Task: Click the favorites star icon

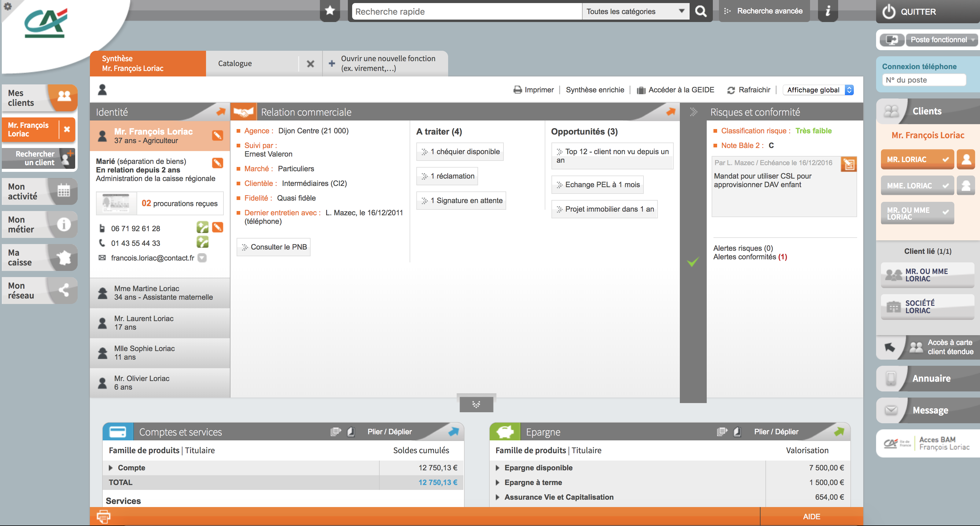Action: [330, 11]
